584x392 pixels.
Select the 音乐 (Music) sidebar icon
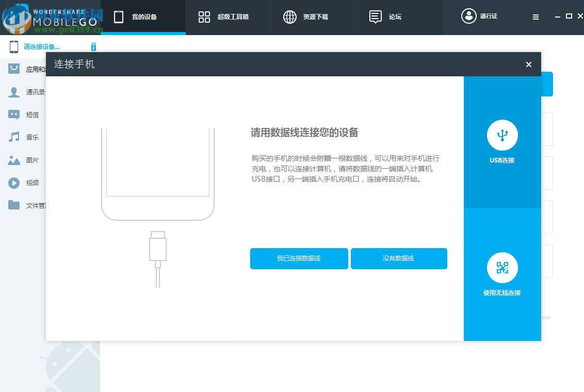(14, 137)
